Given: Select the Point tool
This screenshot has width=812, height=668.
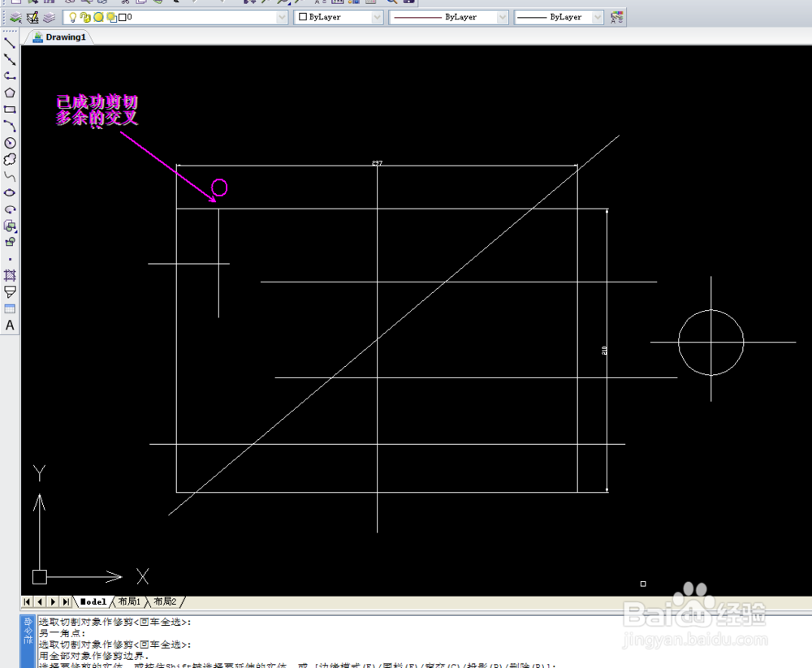Looking at the screenshot, I should (9, 259).
